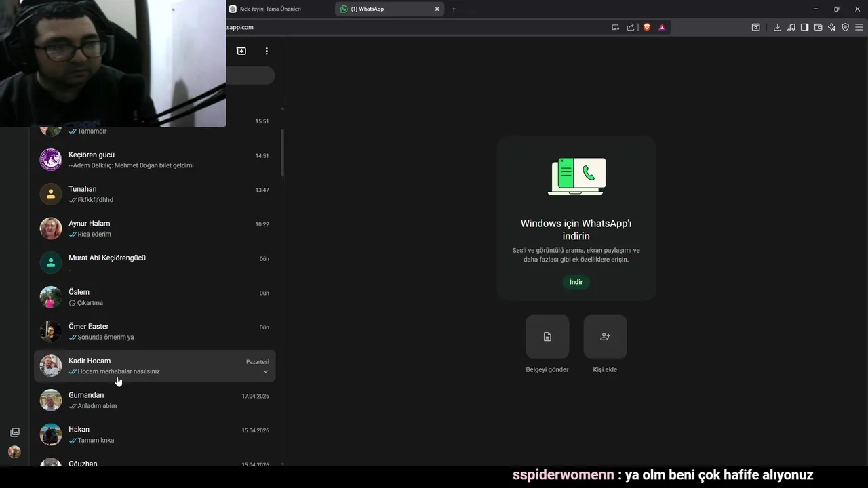
Task: Open the Murat Abi Keçiörengücü chat
Action: [155, 263]
